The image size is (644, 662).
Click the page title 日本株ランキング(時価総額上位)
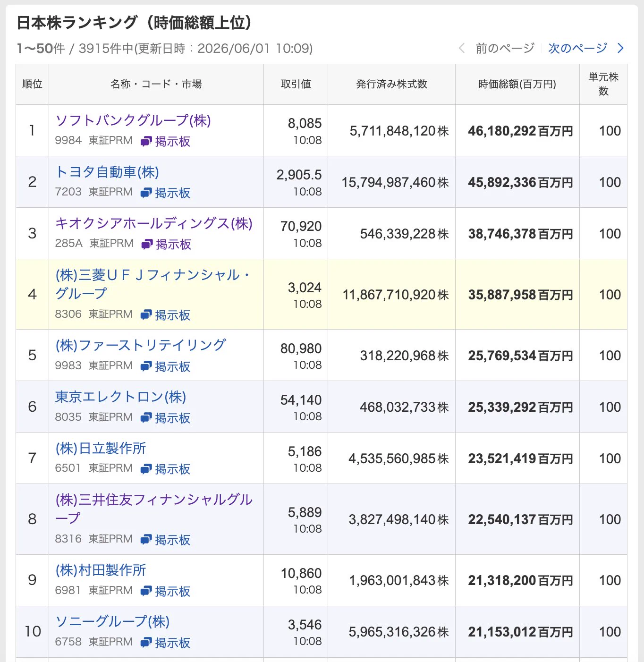click(134, 22)
